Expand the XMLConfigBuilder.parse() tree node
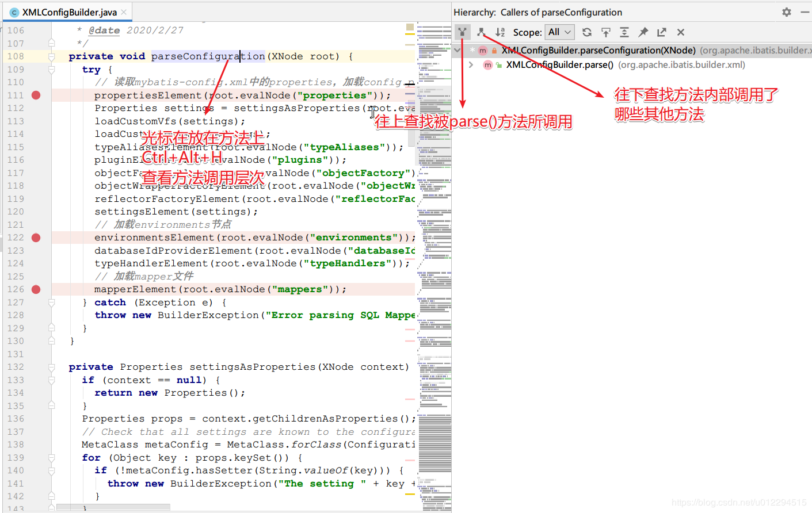The width and height of the screenshot is (812, 513). point(471,65)
